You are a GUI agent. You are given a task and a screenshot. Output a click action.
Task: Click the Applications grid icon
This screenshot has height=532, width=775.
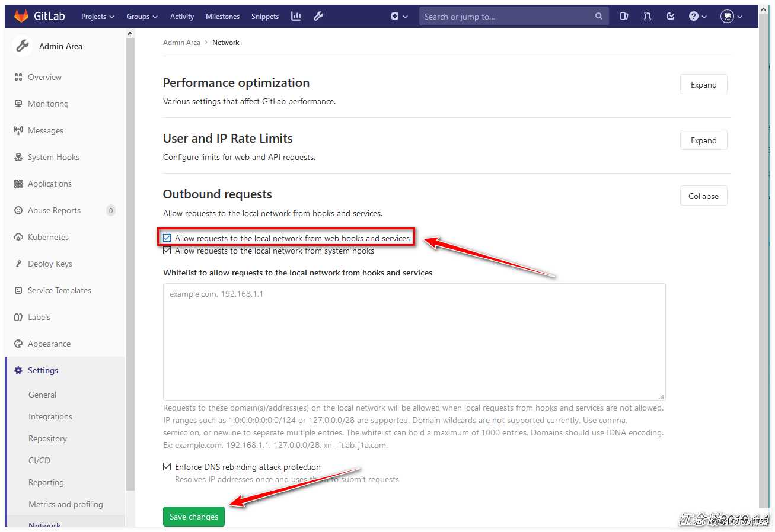click(x=18, y=184)
